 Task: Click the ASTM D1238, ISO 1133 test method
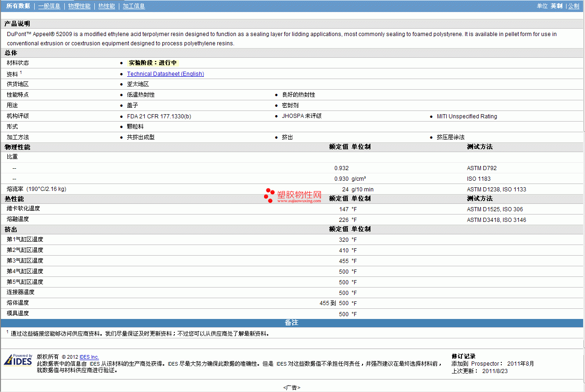point(497,190)
